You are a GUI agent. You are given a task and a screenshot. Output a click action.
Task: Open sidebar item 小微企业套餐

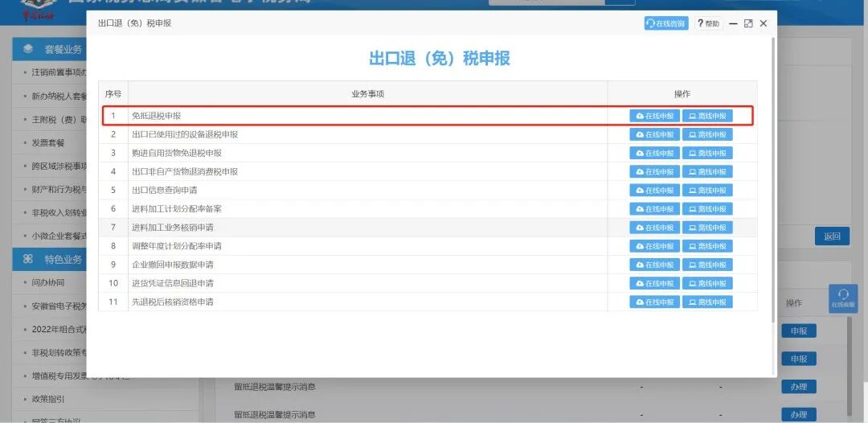point(59,236)
